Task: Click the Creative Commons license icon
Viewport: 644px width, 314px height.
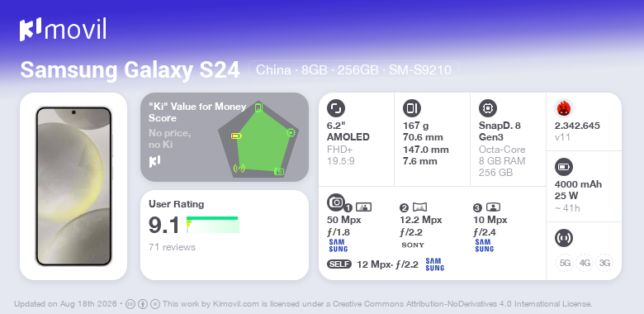Action: click(x=130, y=304)
